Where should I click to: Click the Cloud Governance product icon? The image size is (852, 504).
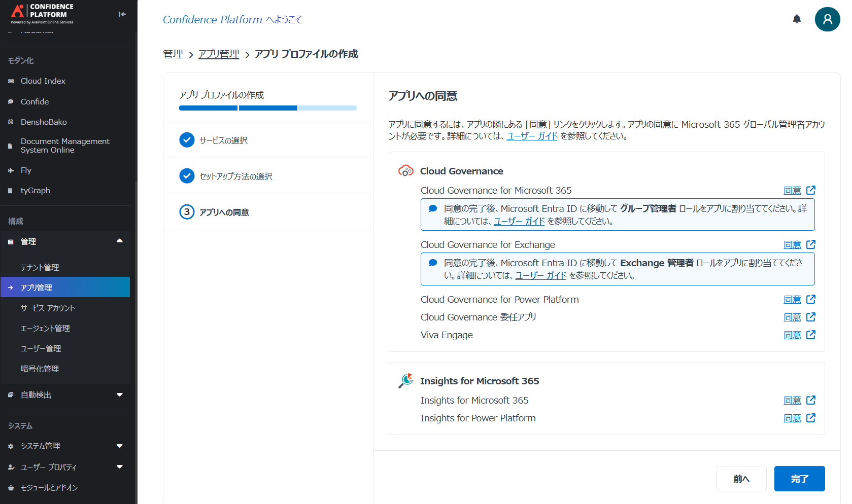pyautogui.click(x=406, y=171)
